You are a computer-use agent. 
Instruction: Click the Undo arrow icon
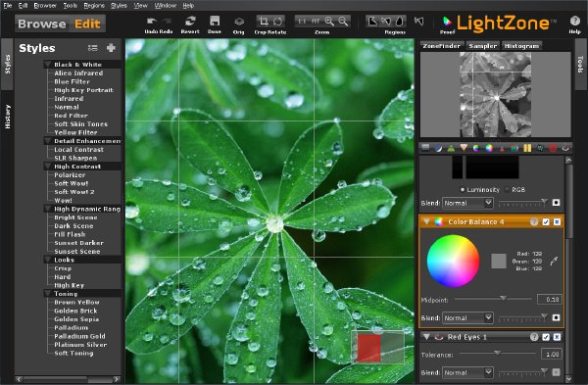coord(152,21)
